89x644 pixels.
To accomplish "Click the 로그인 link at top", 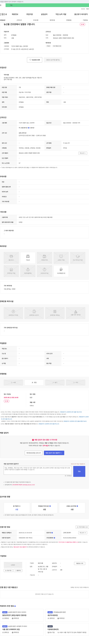I will tap(83, 9).
